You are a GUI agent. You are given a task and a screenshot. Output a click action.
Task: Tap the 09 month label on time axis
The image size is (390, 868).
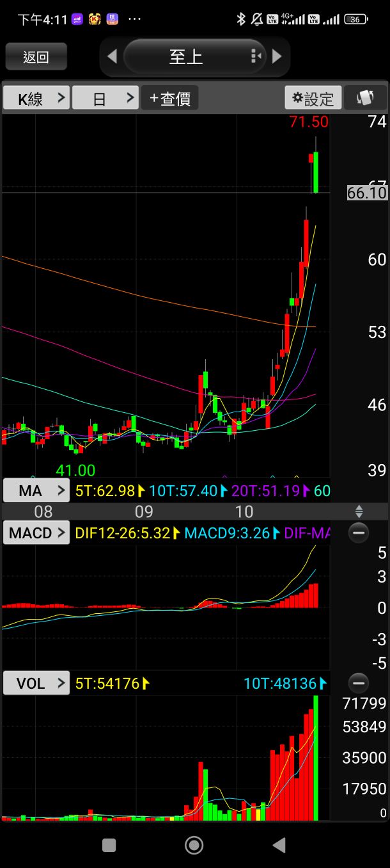tap(144, 511)
